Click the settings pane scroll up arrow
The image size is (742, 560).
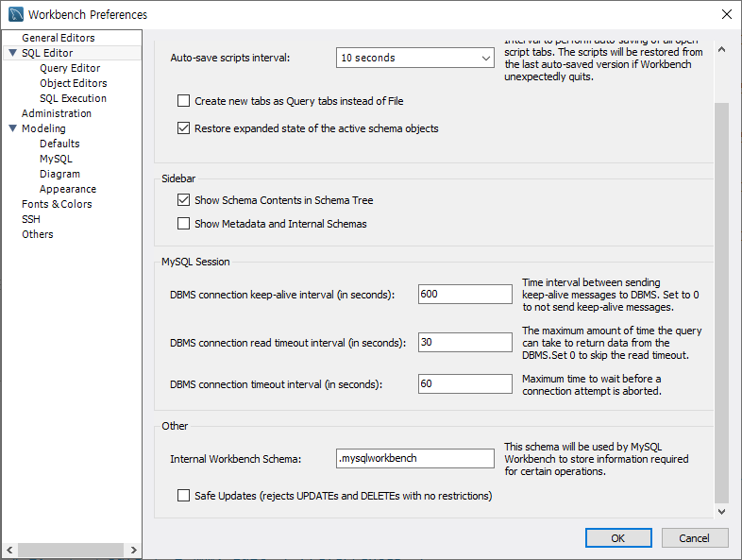click(721, 49)
